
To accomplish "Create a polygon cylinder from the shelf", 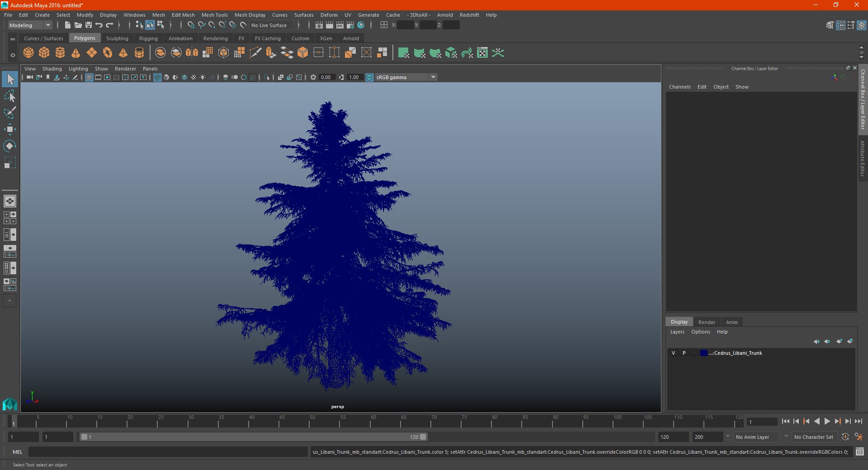I will click(x=60, y=53).
